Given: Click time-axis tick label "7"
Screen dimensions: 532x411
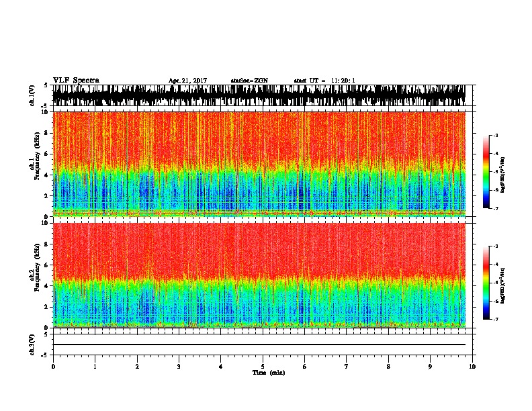Looking at the screenshot, I should coord(347,367).
